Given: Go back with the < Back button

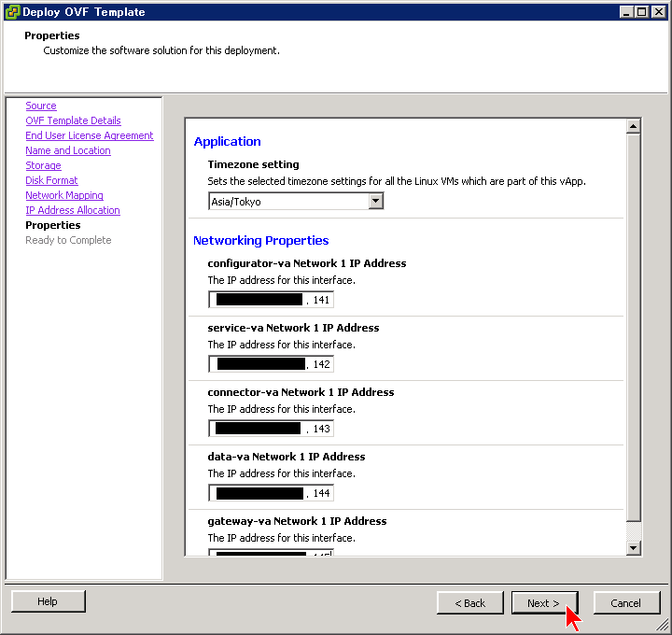Looking at the screenshot, I should [x=470, y=603].
